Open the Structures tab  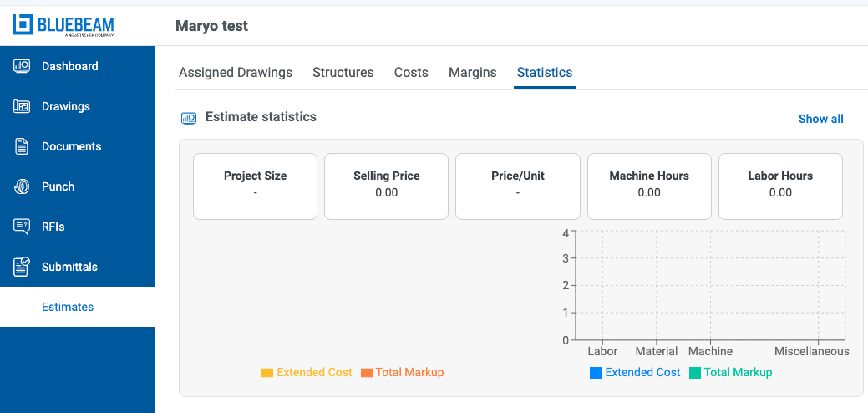pos(343,73)
